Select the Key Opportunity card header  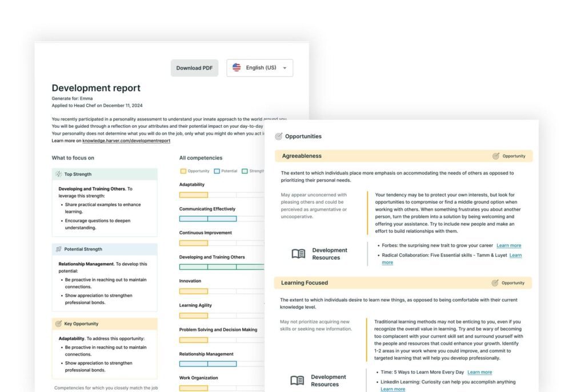point(105,324)
